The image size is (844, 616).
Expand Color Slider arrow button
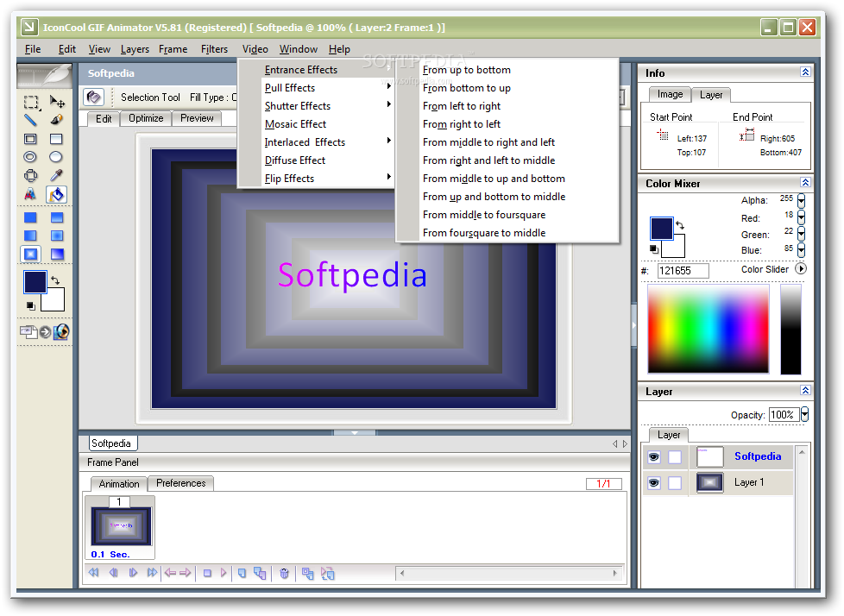[801, 268]
